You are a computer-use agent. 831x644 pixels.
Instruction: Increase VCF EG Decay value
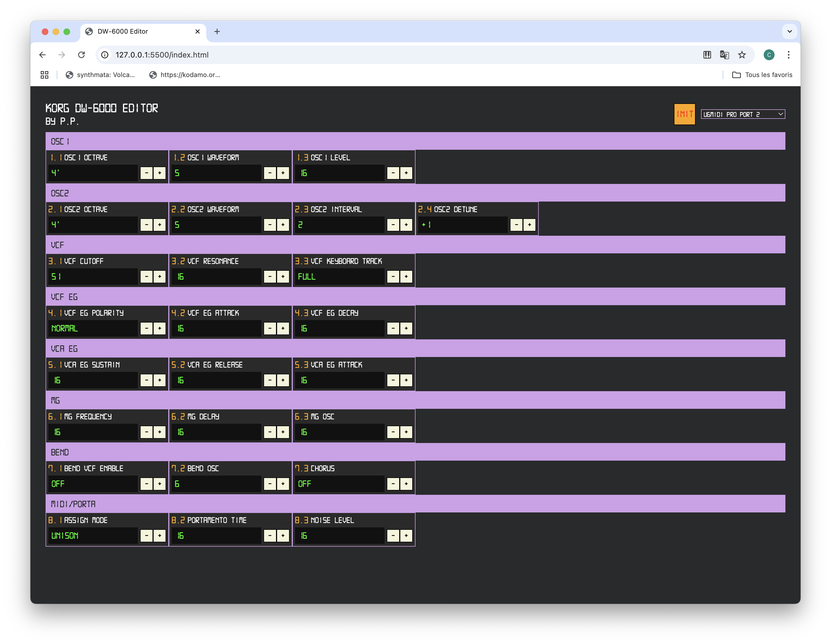[406, 328]
